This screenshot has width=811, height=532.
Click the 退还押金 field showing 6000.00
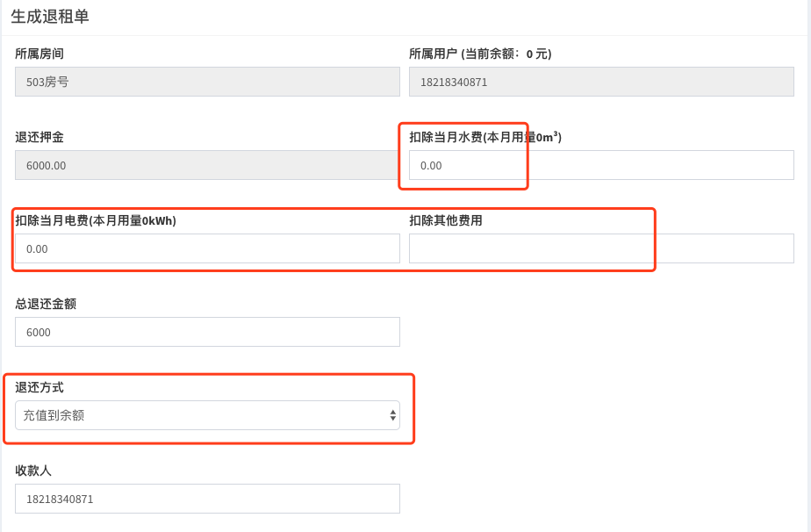tap(207, 165)
